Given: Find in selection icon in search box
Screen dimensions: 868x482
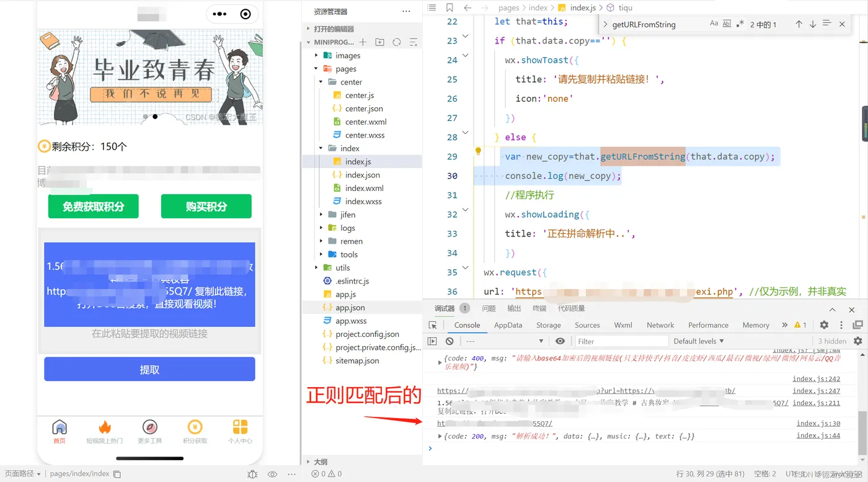Looking at the screenshot, I should pos(826,24).
